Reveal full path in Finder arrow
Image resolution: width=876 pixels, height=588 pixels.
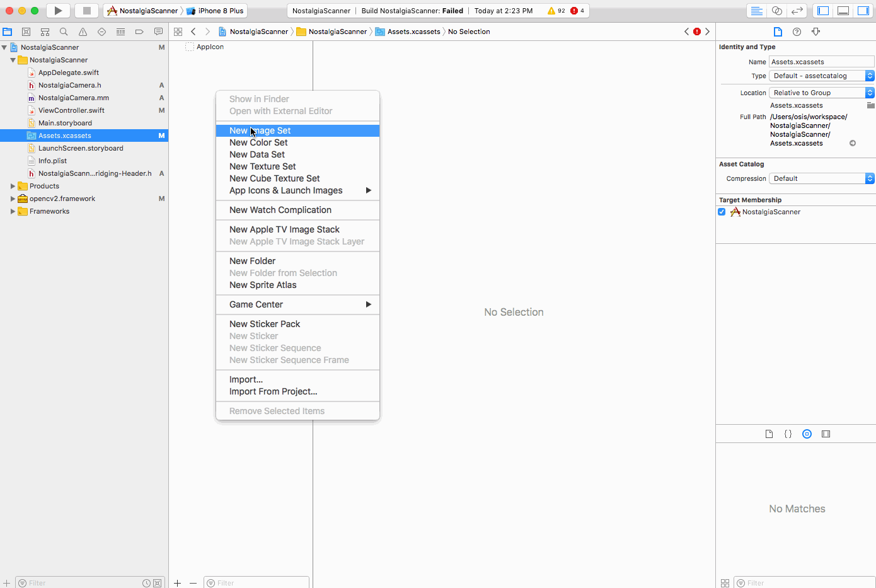tap(853, 143)
